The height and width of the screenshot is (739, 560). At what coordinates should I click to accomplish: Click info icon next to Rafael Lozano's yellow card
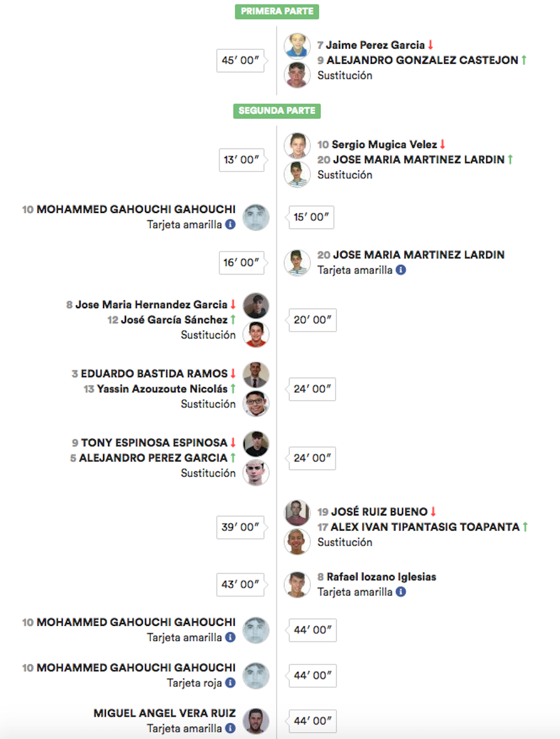(401, 592)
